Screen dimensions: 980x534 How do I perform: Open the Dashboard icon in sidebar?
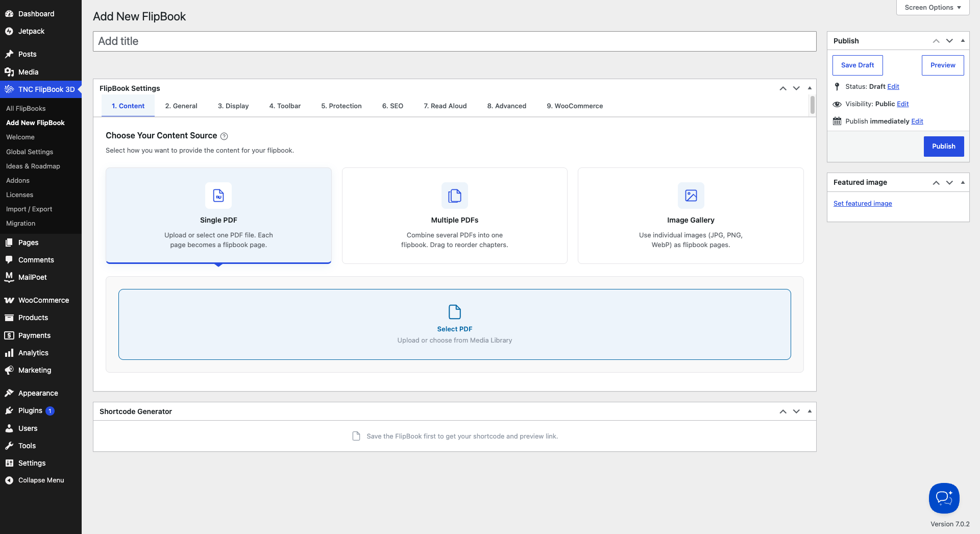pyautogui.click(x=9, y=14)
